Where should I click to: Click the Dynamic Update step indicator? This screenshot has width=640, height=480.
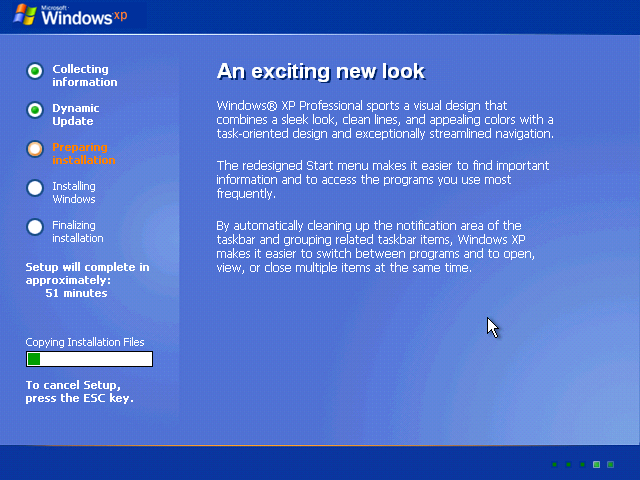coord(35,110)
